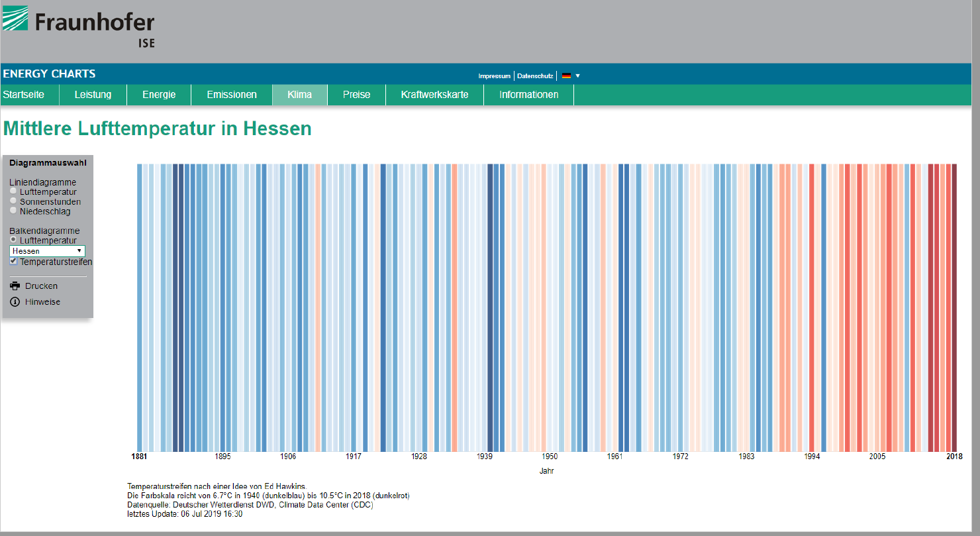Select Lufttemperatur under Balkendiagramme
The image size is (980, 536).
tap(14, 240)
